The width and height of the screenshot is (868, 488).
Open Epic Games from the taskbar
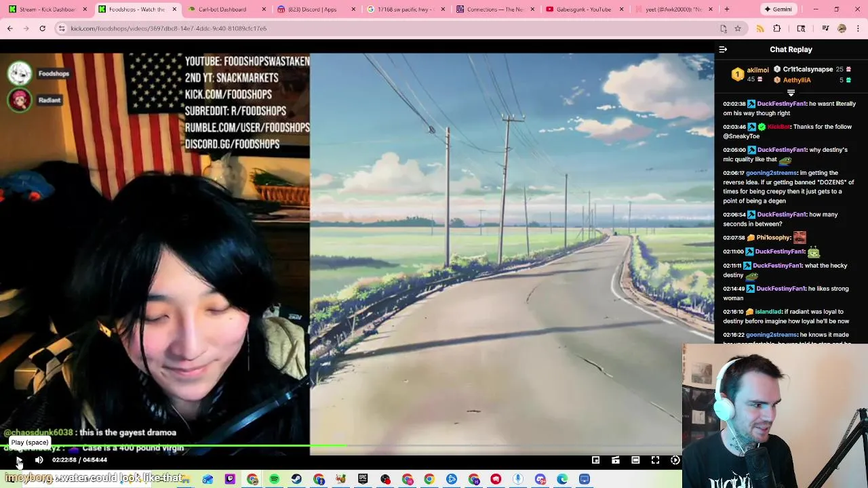point(363,479)
